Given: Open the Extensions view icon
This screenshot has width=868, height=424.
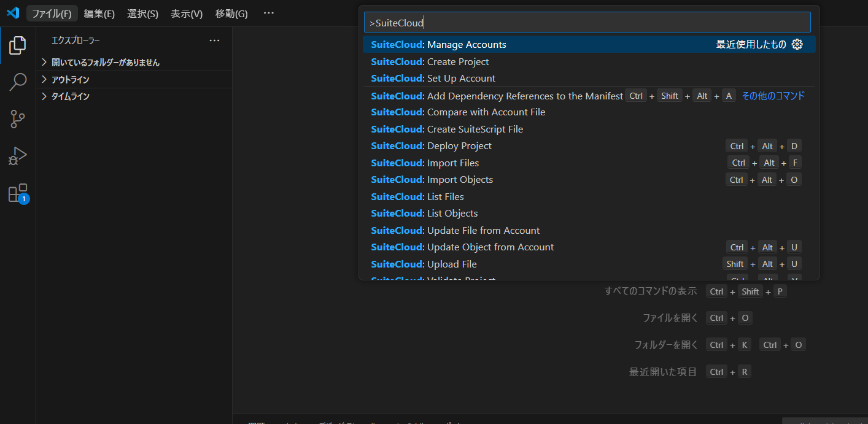Looking at the screenshot, I should coord(18,193).
